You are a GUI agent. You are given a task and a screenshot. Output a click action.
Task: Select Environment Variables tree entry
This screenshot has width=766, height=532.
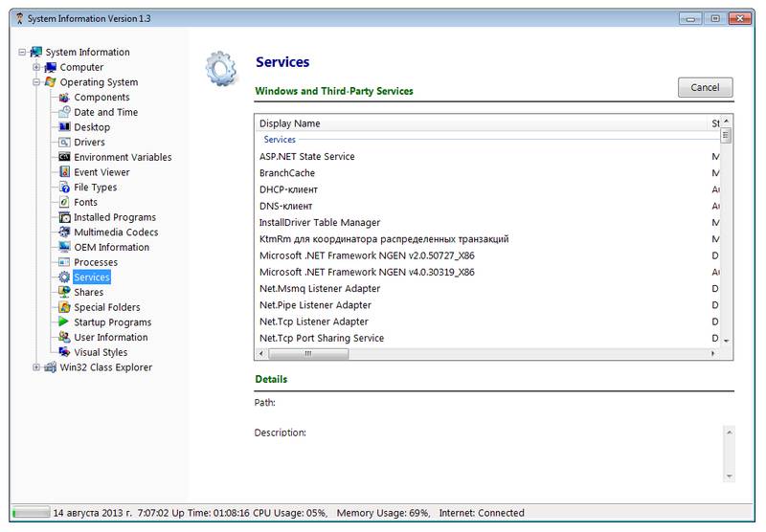point(123,157)
